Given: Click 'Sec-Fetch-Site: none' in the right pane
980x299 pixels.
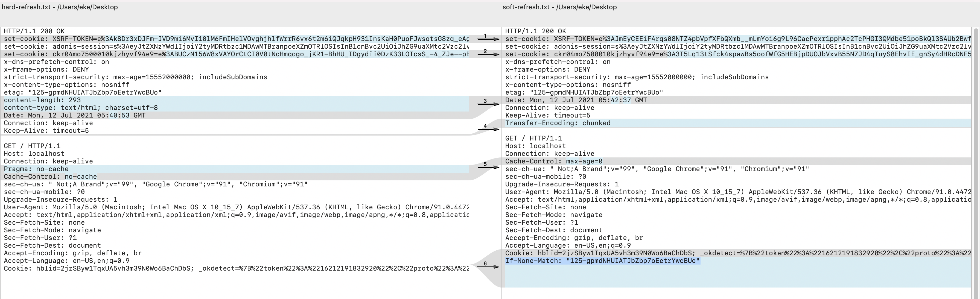Looking at the screenshot, I should [x=546, y=207].
